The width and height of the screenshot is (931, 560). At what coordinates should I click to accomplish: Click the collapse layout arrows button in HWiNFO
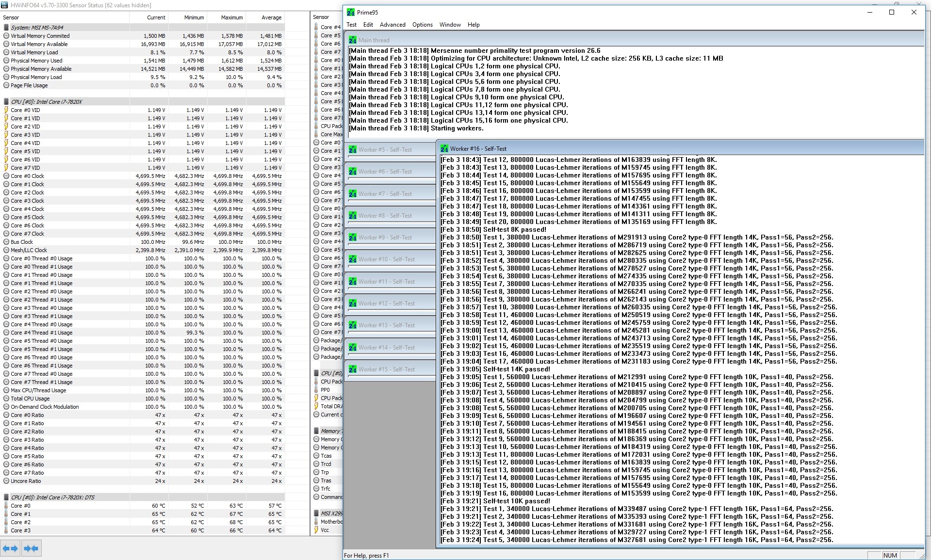31,548
